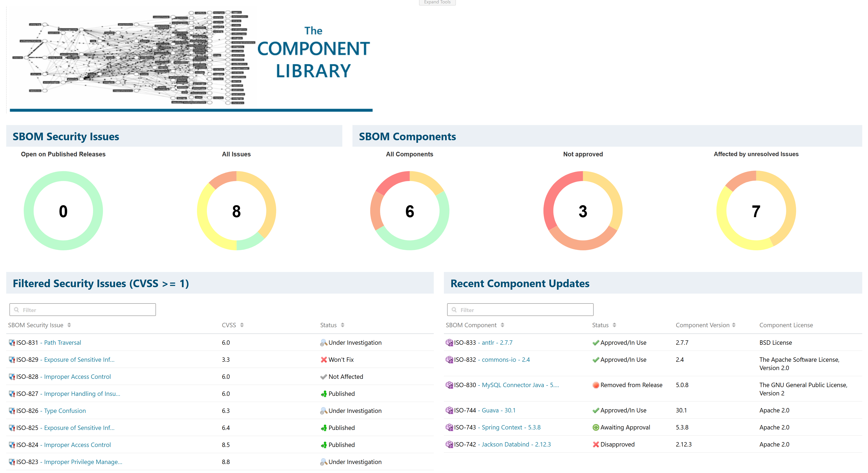The image size is (868, 473).
Task: Sort the security issues Status column
Action: (x=342, y=325)
